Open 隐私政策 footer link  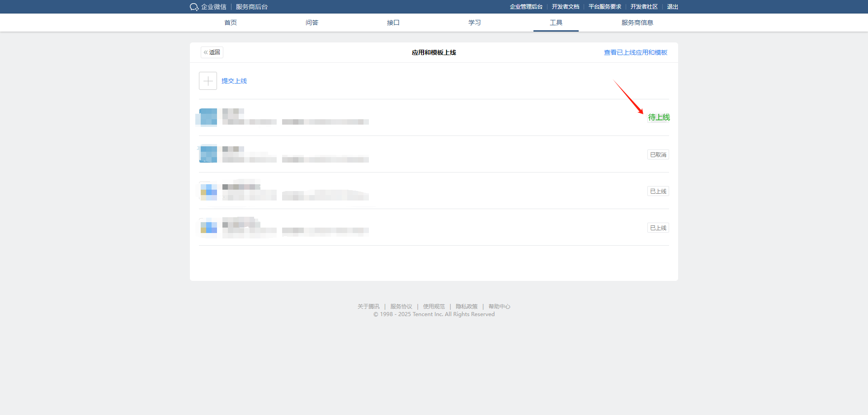tap(467, 307)
